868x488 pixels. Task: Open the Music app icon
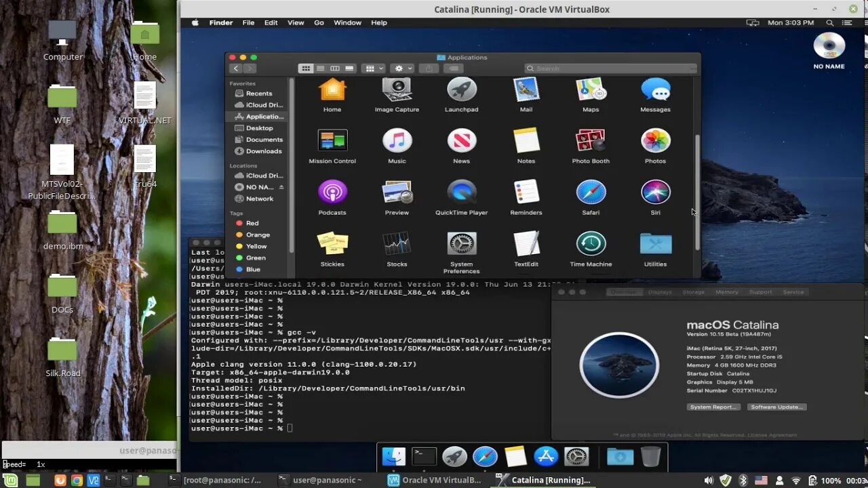[397, 141]
